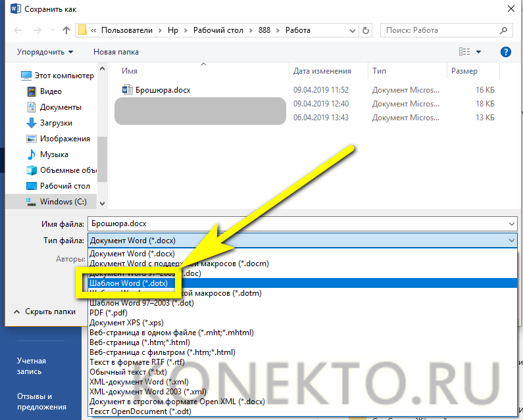Sort by 'Размер' column header
The height and width of the screenshot is (420, 523).
[464, 71]
